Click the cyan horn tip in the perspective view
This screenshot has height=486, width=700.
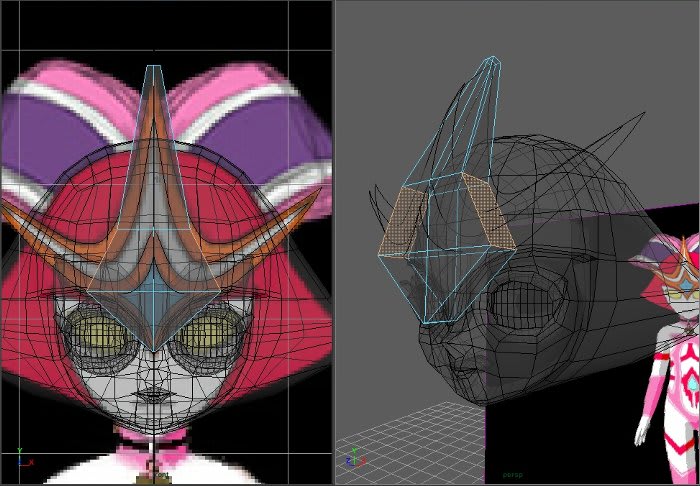click(493, 62)
